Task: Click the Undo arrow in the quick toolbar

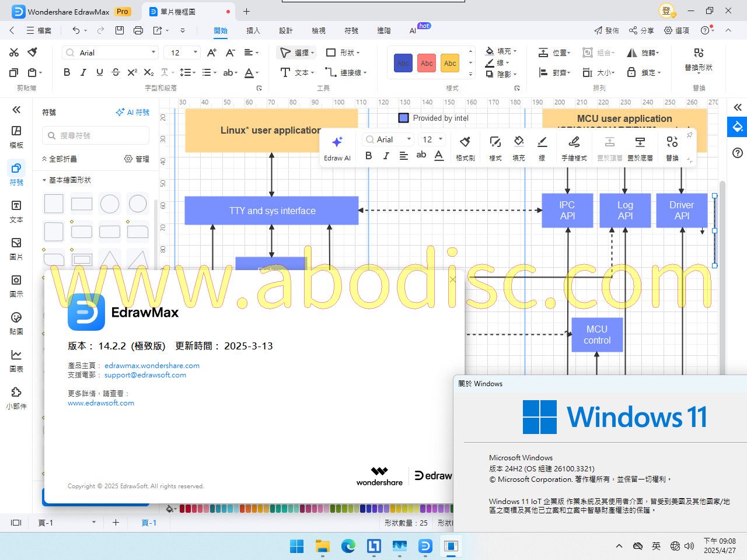Action: [76, 30]
